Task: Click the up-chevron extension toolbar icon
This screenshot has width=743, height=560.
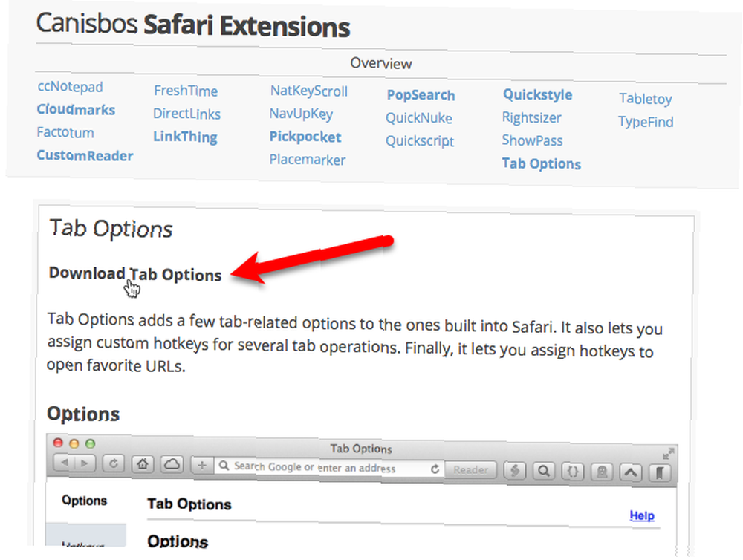Action: click(631, 472)
